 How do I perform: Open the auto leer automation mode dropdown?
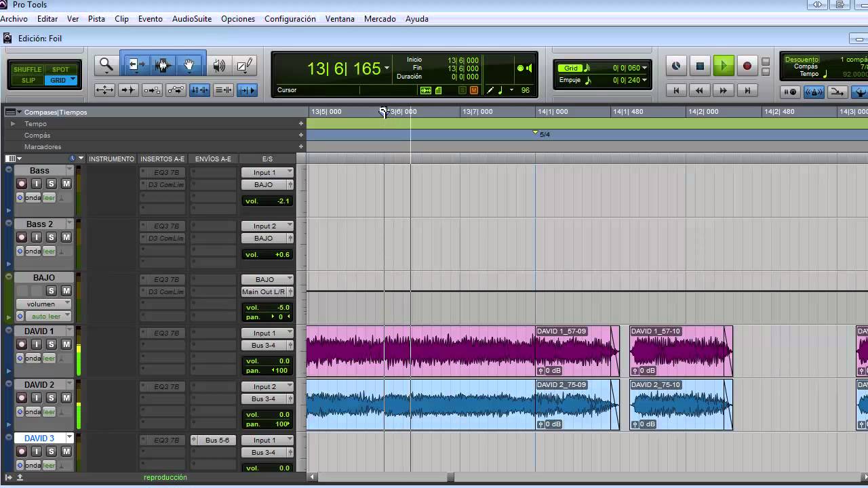pos(49,317)
